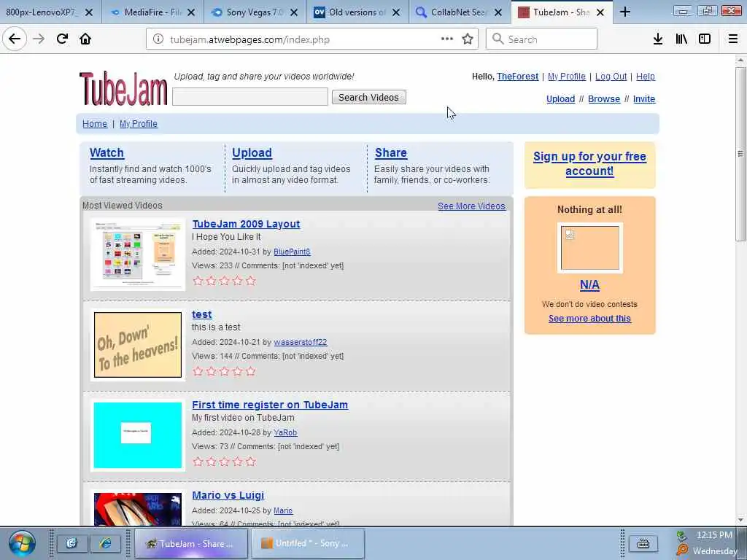The height and width of the screenshot is (560, 747).
Task: Open My Profile link in the header
Action: tap(566, 77)
